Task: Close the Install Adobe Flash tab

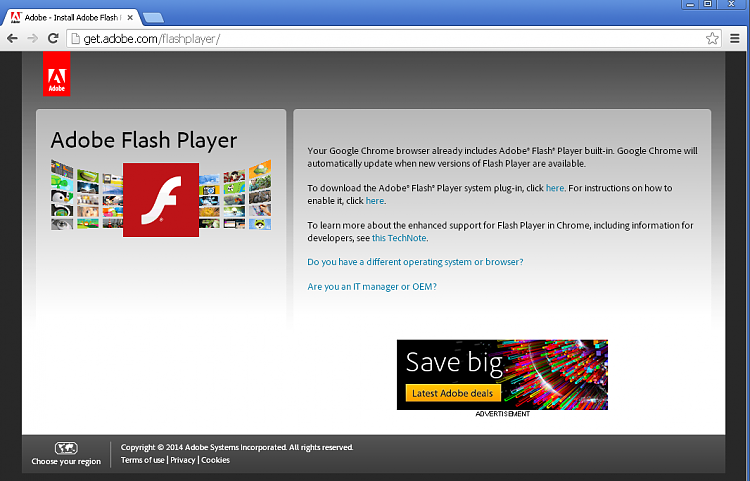Action: coord(130,18)
